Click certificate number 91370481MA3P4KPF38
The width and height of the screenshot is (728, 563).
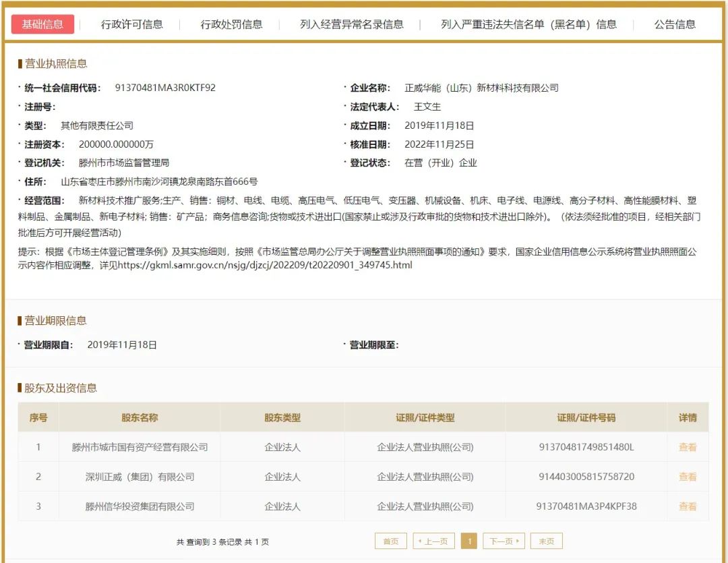pyautogui.click(x=586, y=506)
